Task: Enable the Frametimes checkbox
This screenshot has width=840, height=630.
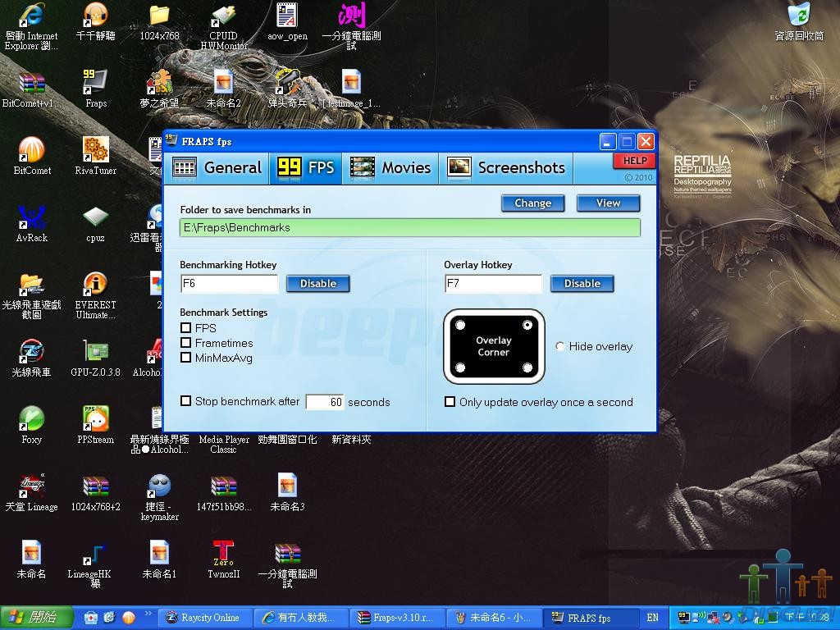Action: (x=186, y=343)
